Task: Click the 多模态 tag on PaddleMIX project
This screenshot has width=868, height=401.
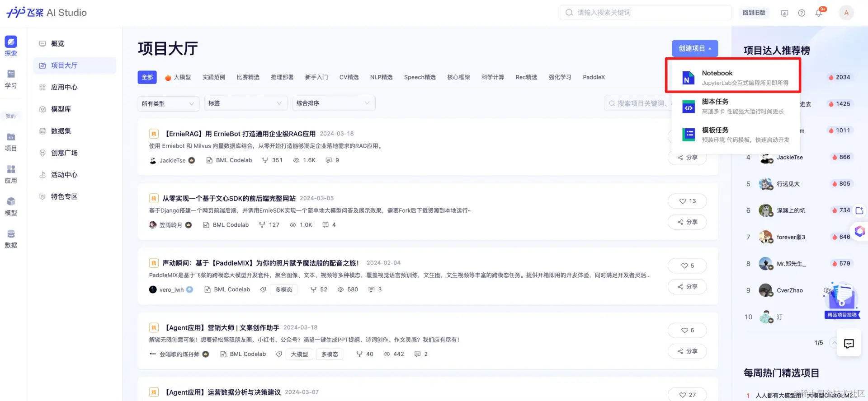Action: tap(284, 289)
